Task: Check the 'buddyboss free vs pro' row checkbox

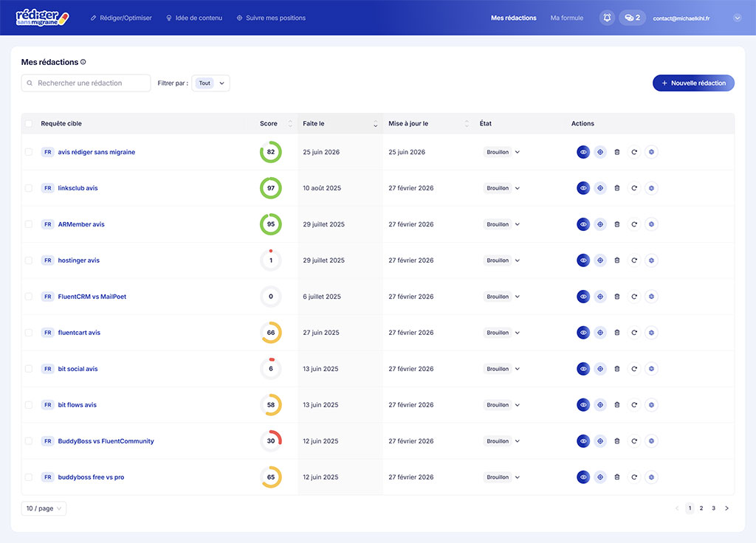Action: point(29,477)
